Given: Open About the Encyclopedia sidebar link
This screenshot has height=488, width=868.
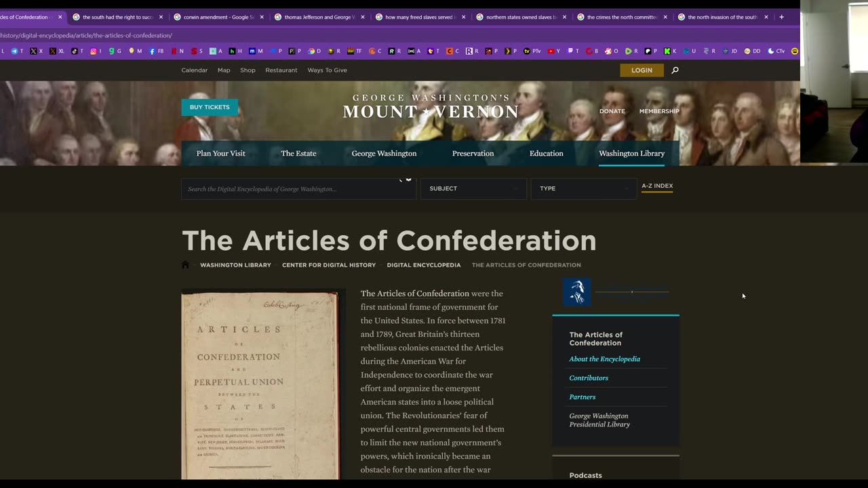Looking at the screenshot, I should [x=604, y=359].
